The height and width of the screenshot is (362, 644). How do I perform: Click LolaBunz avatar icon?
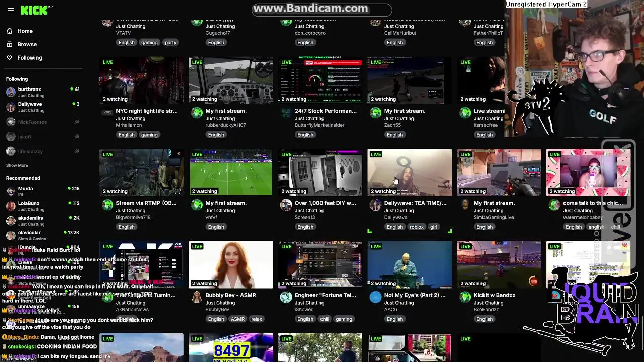click(11, 206)
